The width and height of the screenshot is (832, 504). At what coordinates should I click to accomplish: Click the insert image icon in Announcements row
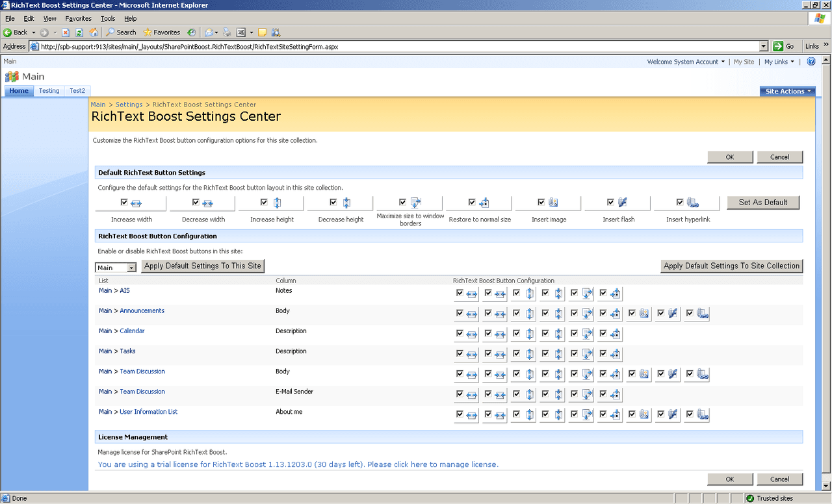(x=643, y=314)
